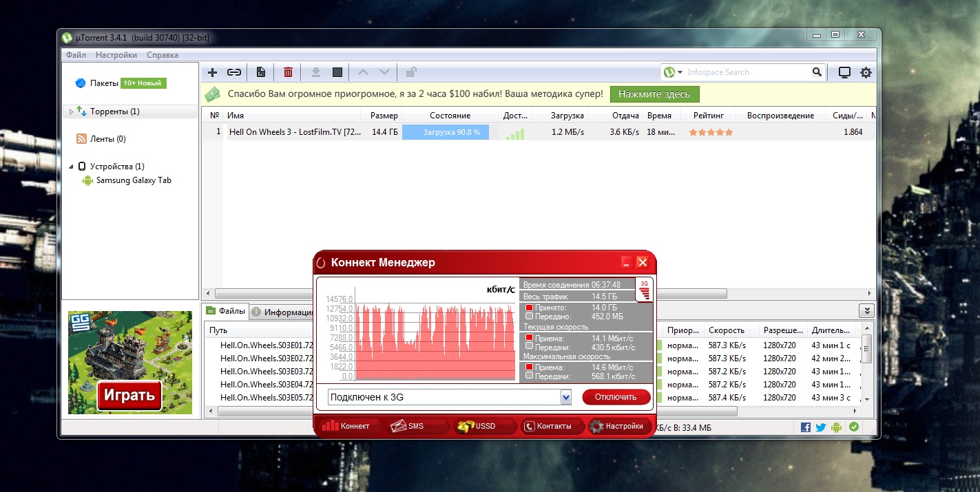This screenshot has height=492, width=980.
Task: Click the unlock padlock icon in toolbar
Action: point(410,72)
